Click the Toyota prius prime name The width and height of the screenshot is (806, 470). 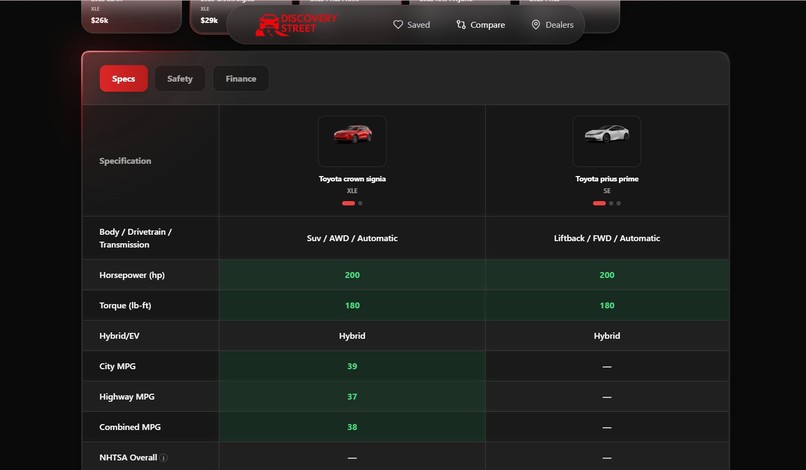607,179
